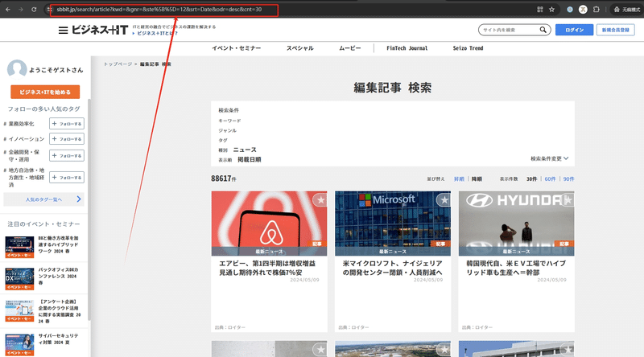644x357 pixels.
Task: Show 90件 per page
Action: coord(568,179)
